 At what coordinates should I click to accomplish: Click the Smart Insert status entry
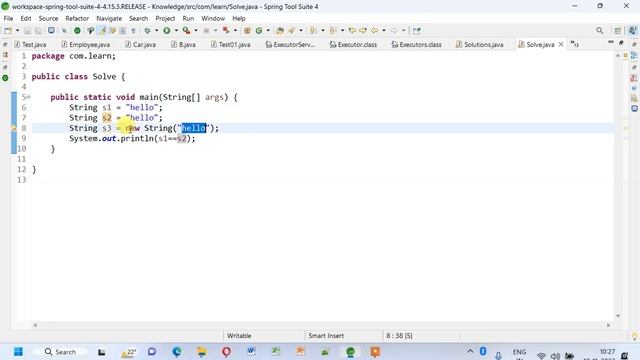(x=326, y=336)
